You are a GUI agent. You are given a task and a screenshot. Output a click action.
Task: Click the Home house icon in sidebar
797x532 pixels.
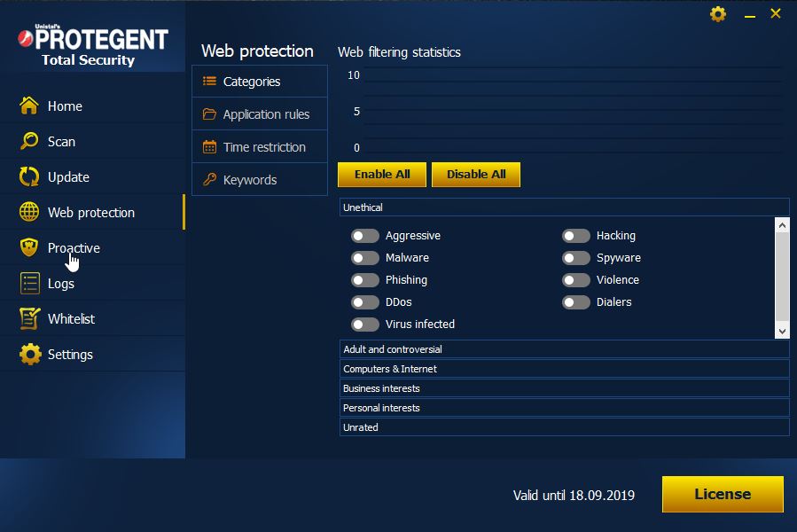(x=29, y=106)
